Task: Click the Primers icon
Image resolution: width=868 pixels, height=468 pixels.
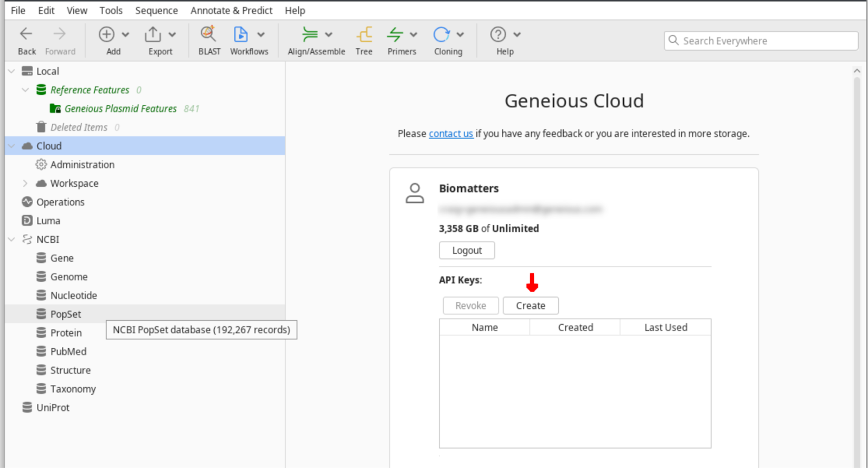Action: [x=395, y=34]
